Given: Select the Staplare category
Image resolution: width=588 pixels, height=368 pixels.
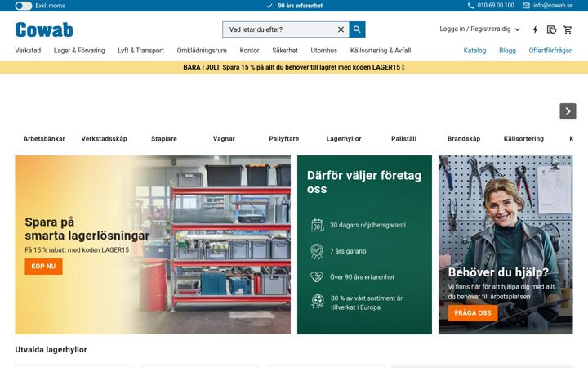Looking at the screenshot, I should [x=164, y=138].
